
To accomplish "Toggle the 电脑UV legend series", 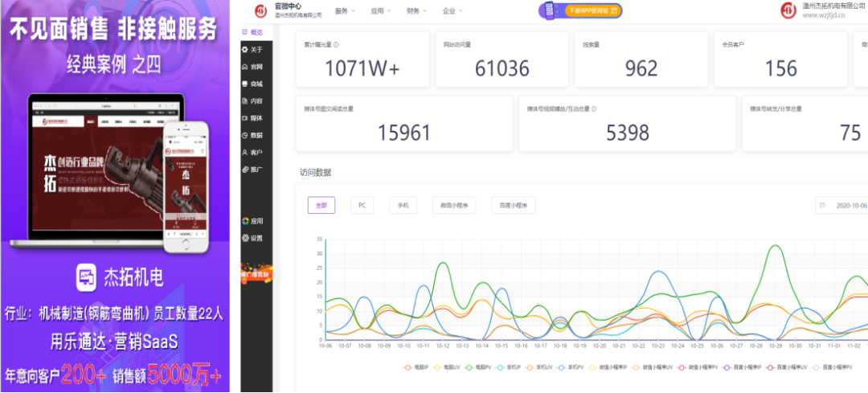I will (x=447, y=367).
